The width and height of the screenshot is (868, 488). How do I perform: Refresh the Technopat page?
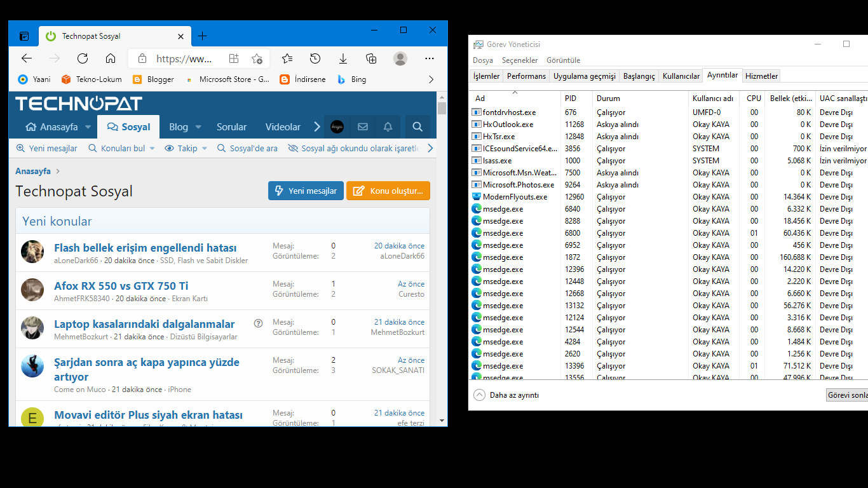(x=83, y=58)
